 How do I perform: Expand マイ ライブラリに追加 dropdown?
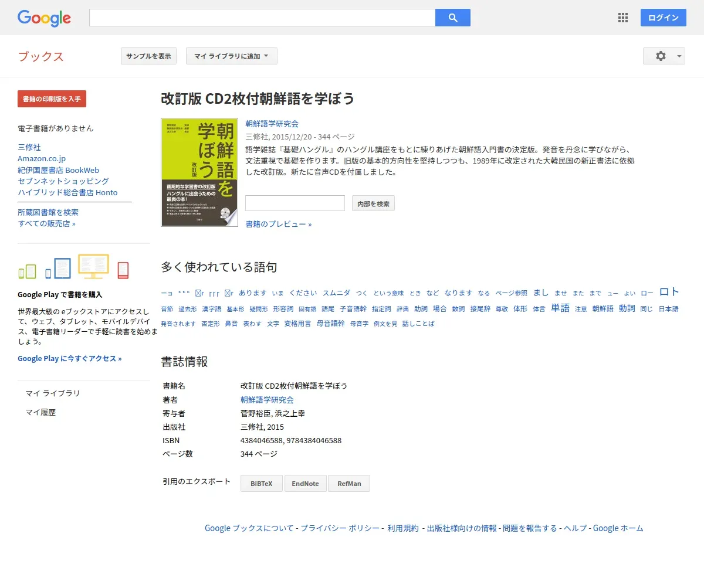[232, 56]
